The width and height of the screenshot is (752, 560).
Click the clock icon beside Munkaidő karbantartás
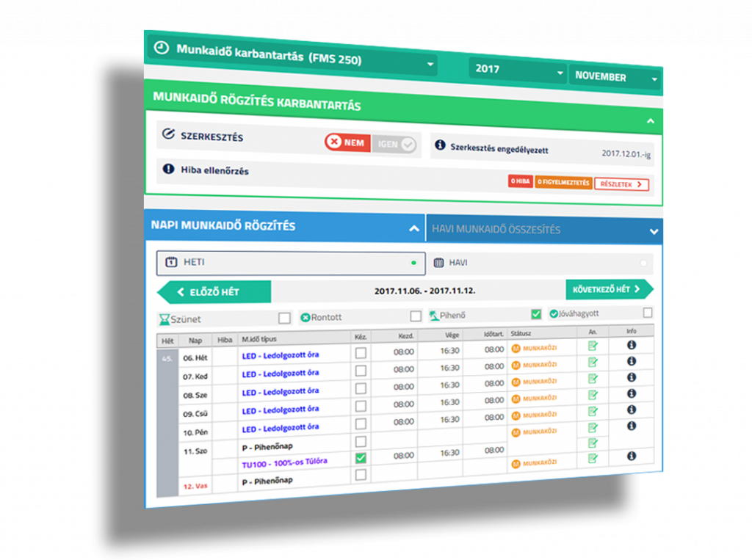(162, 49)
